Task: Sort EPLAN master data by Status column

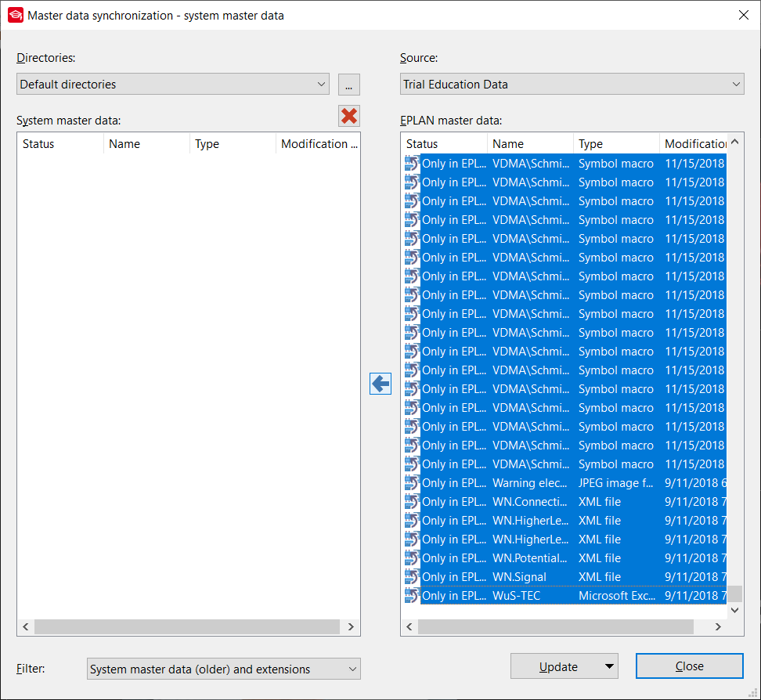Action: 444,144
